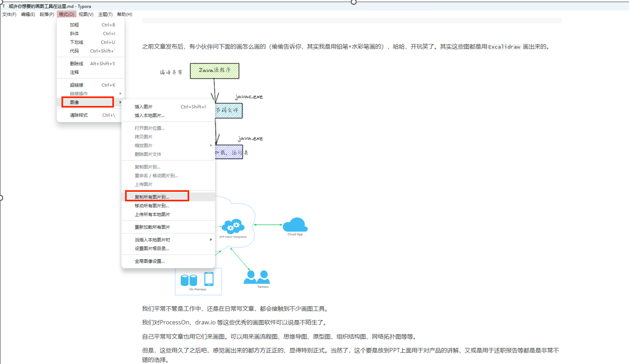The height and width of the screenshot is (364, 629).
Task: Open the 文件(F) menu
Action: pos(9,14)
